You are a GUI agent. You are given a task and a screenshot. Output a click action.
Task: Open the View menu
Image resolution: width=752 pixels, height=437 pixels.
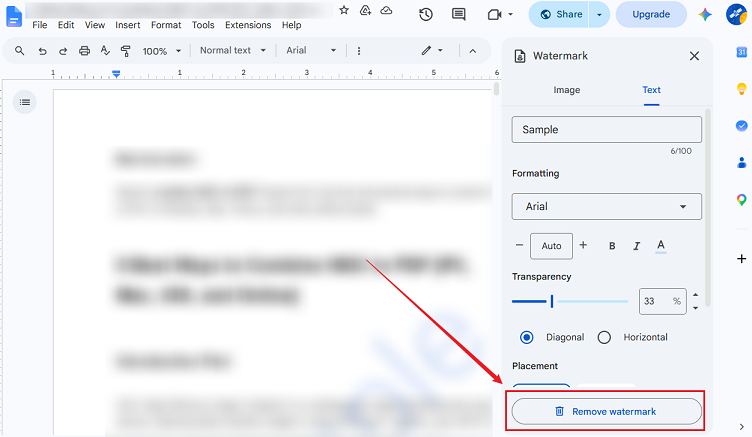click(x=94, y=25)
